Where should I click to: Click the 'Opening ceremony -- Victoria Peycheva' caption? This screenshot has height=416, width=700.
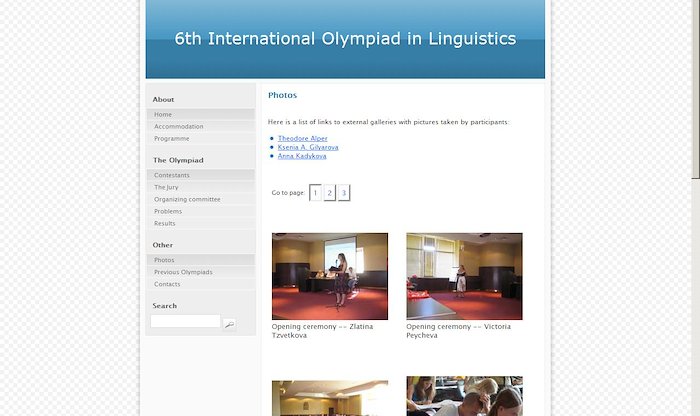tap(458, 331)
